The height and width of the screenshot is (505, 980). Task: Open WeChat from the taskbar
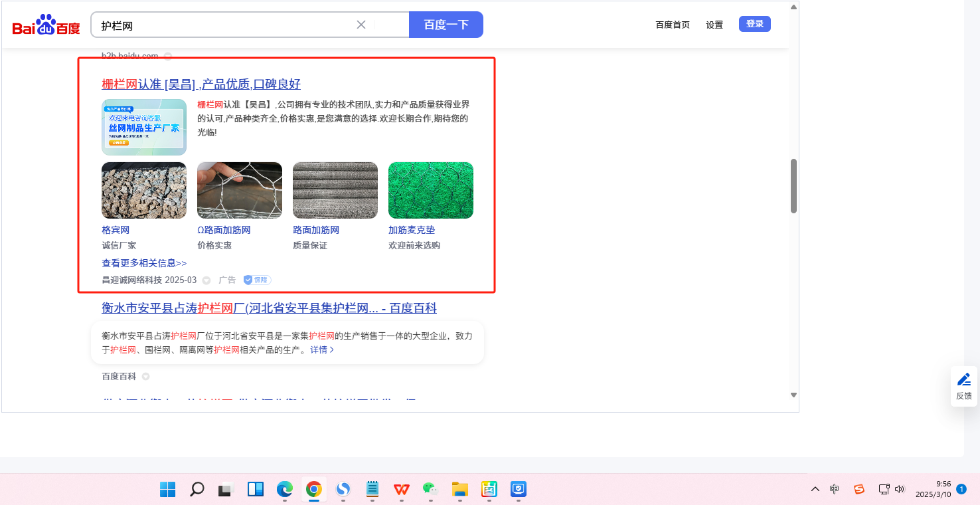point(430,490)
